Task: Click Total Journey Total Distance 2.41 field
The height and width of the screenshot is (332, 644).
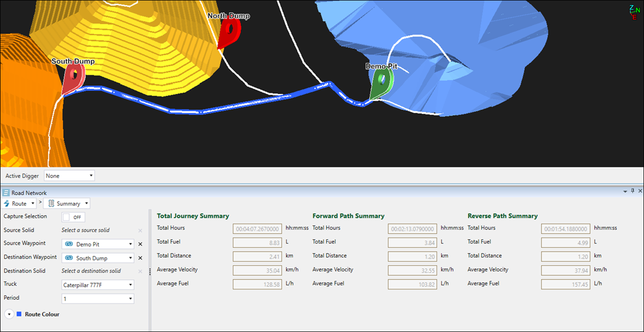Action: (x=257, y=257)
